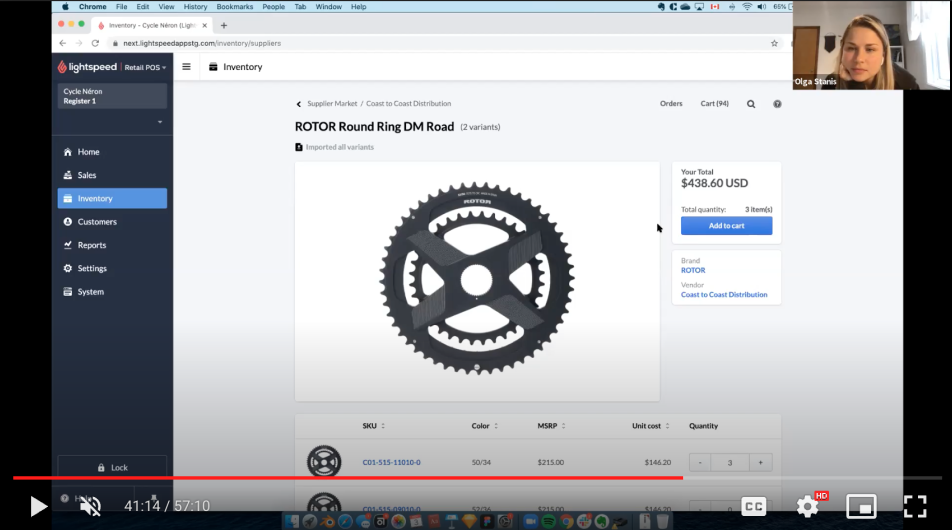Click the hamburger menu icon beside Inventory
Screen dimensions: 952x530
tap(186, 67)
